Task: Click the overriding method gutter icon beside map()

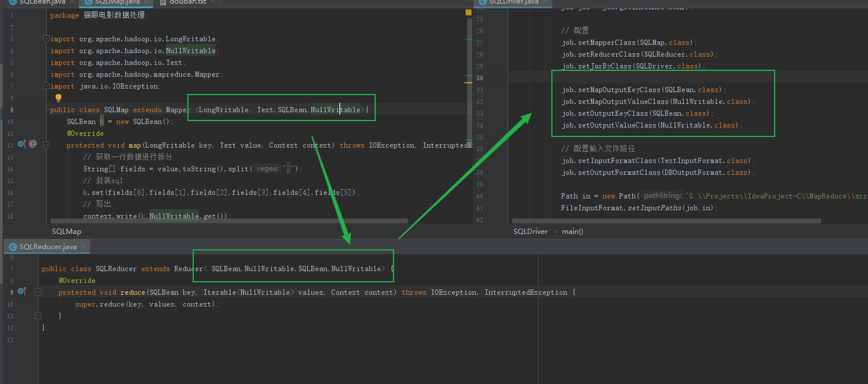Action: tap(22, 144)
